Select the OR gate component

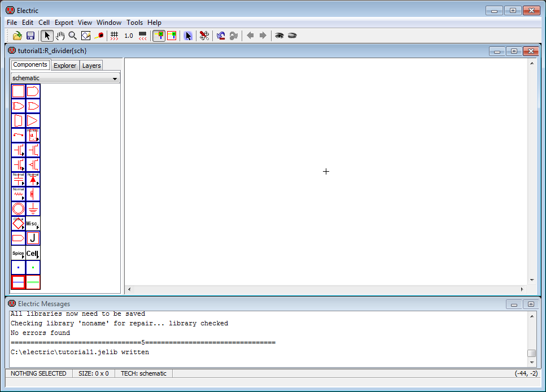[33, 106]
